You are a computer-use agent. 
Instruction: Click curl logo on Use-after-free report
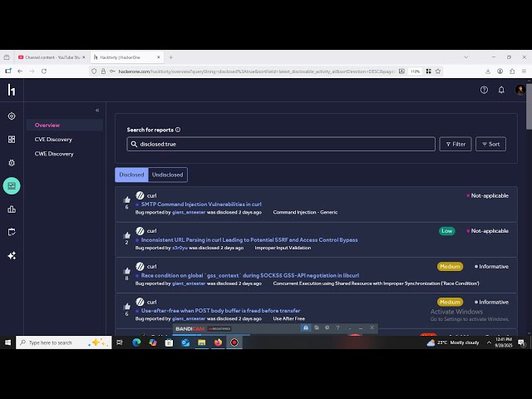tap(140, 302)
